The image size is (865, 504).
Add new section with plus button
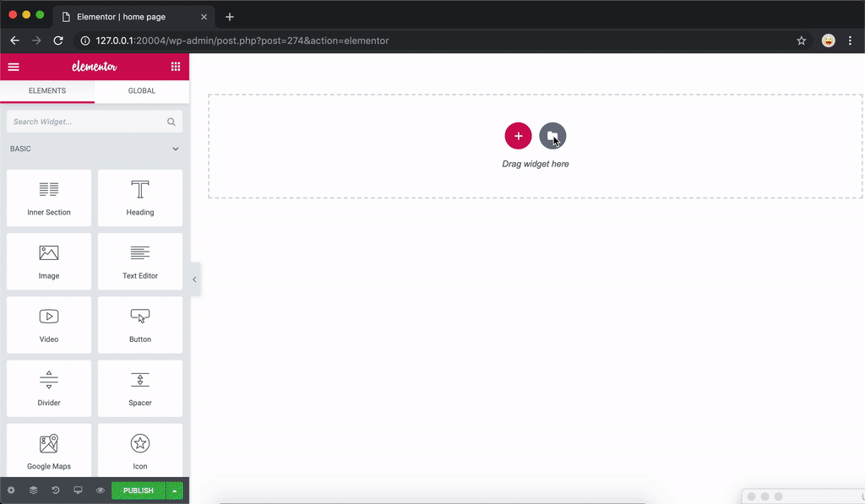point(518,136)
